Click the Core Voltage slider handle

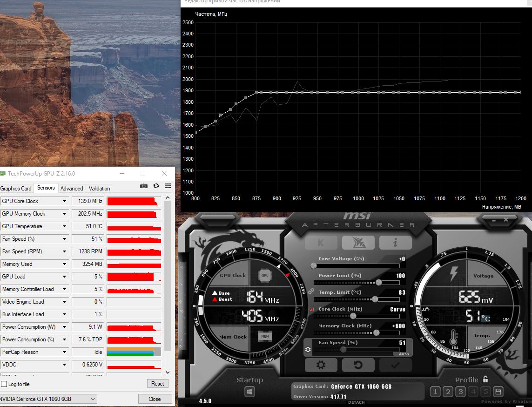314,266
